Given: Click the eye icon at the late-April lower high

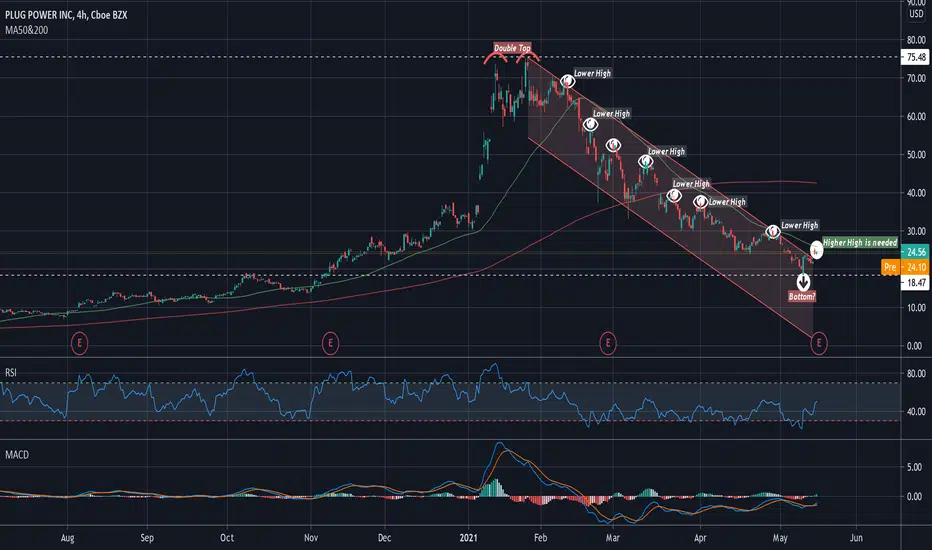Looking at the screenshot, I should 772,231.
